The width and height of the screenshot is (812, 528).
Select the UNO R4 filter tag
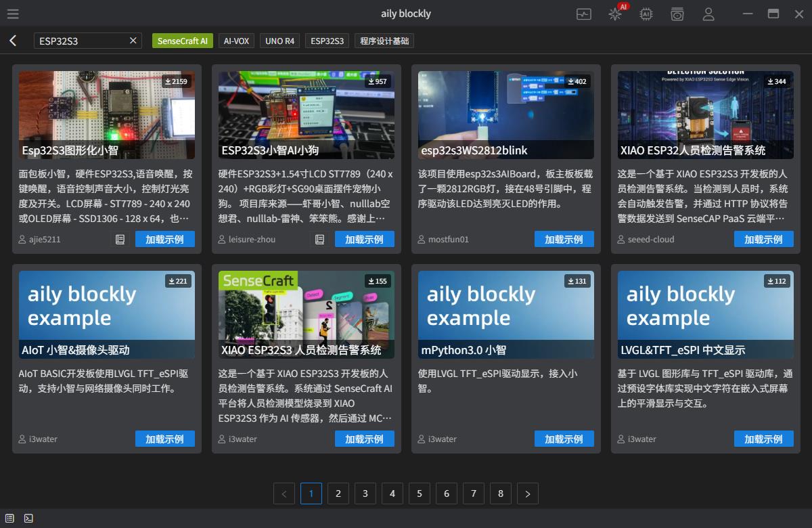pos(279,41)
